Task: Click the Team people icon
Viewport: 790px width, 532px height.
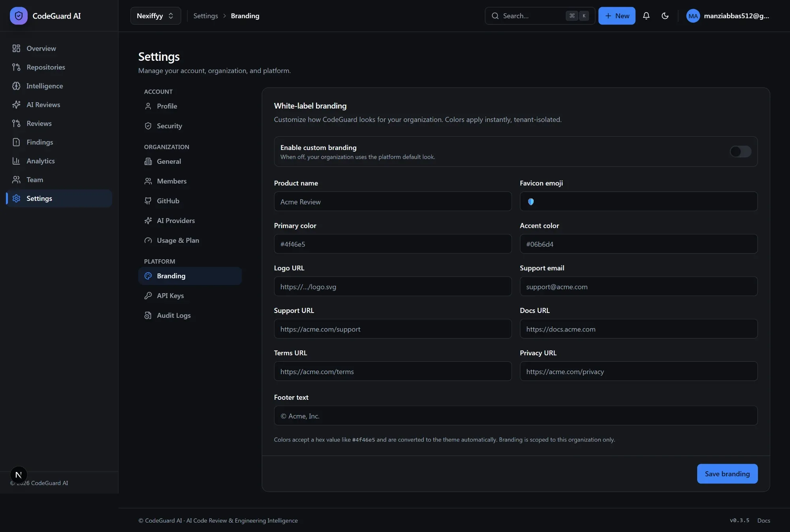Action: 16,180
